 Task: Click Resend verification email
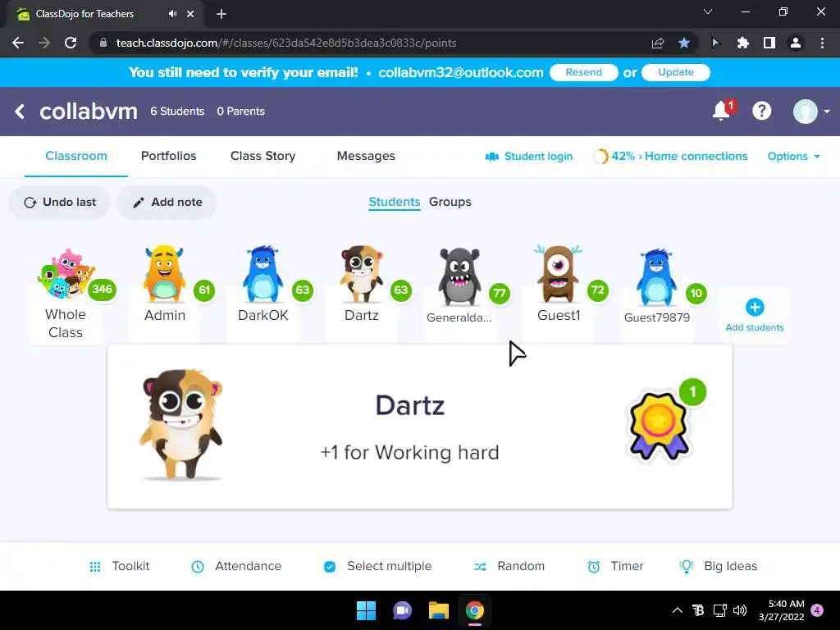coord(584,72)
